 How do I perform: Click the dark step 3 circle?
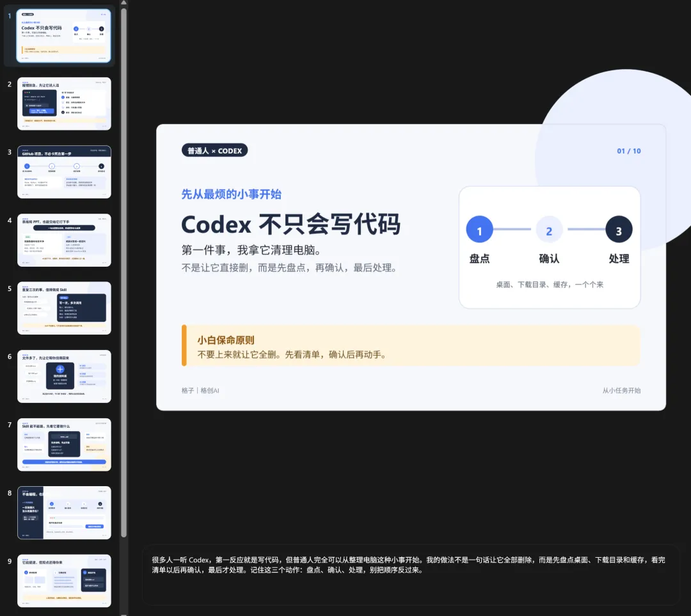[619, 229]
